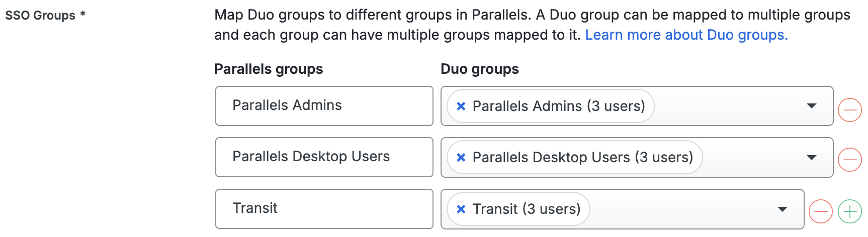Image resolution: width=868 pixels, height=237 pixels.
Task: Remove the Parallels Admins group mapping row
Action: (850, 109)
